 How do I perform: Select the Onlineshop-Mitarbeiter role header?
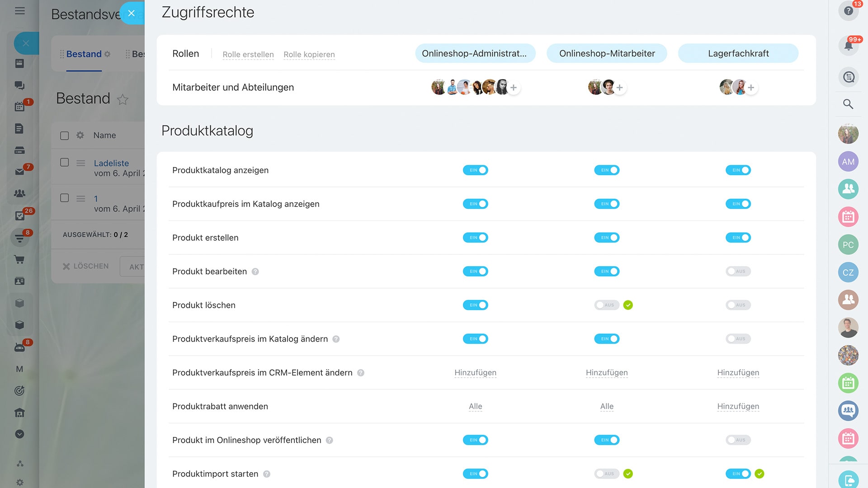coord(606,53)
